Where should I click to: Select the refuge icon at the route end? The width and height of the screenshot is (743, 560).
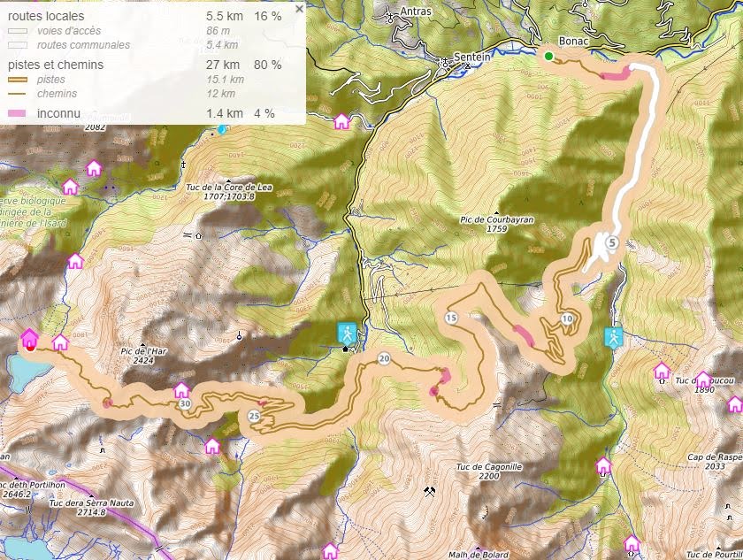click(29, 338)
